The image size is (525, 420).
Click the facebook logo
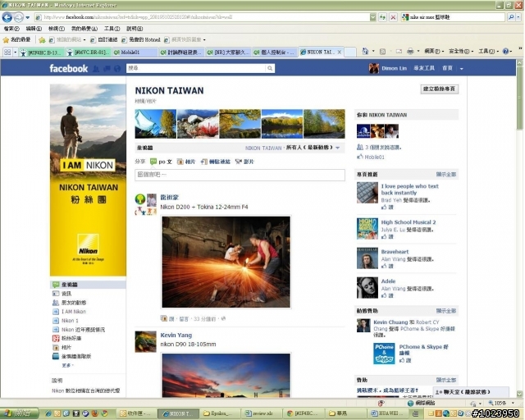[69, 69]
